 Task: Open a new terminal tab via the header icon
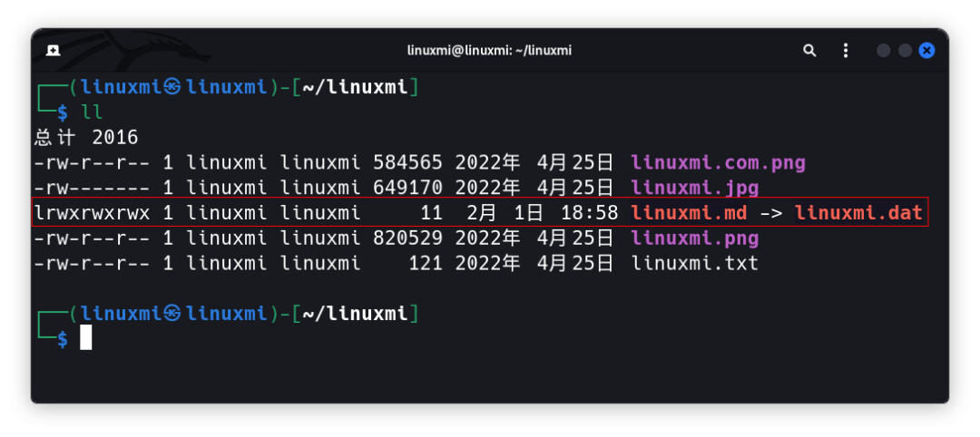tap(54, 51)
